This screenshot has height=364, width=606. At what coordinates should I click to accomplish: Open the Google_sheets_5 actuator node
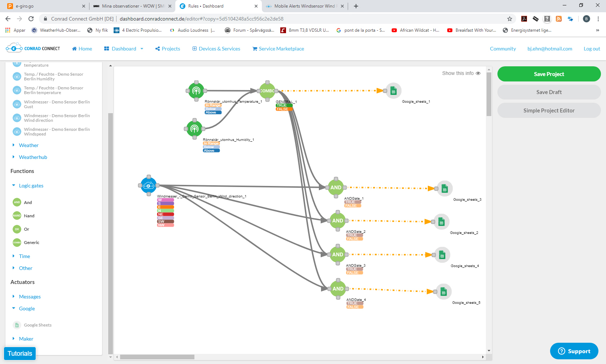click(444, 292)
